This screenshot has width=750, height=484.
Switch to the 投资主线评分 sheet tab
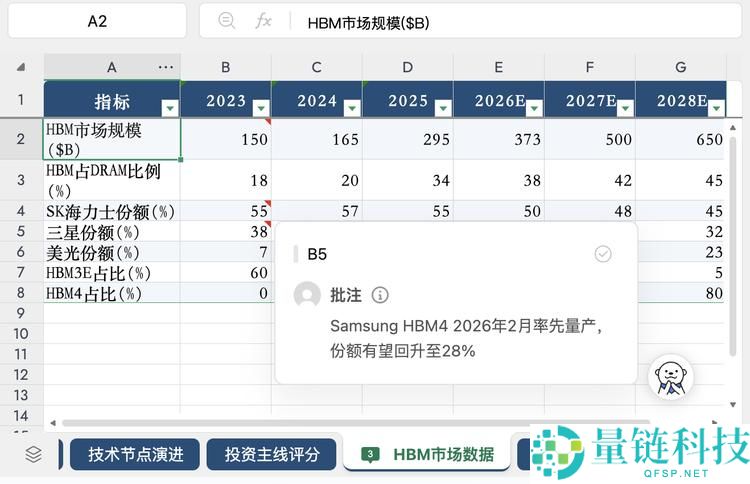point(272,454)
